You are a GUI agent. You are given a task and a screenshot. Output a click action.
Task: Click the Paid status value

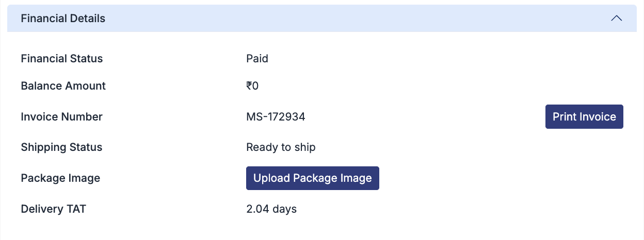257,59
